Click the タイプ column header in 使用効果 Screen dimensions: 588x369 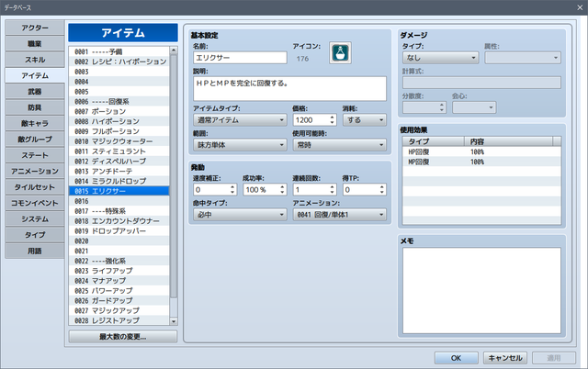tap(434, 141)
